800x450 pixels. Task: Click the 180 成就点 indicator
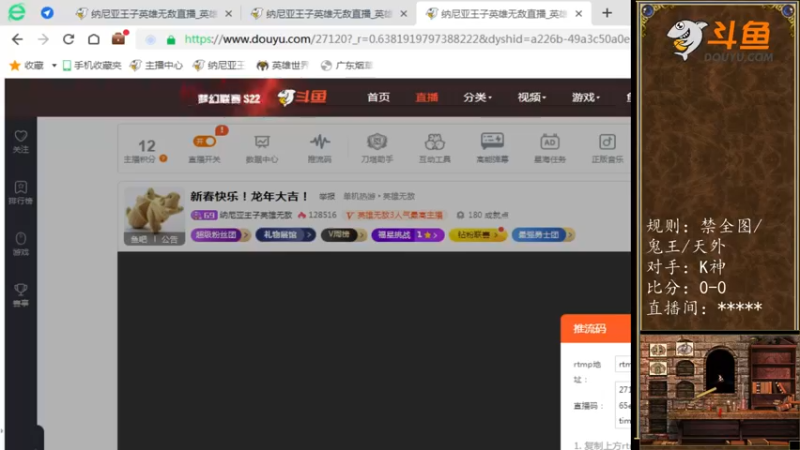coord(482,215)
